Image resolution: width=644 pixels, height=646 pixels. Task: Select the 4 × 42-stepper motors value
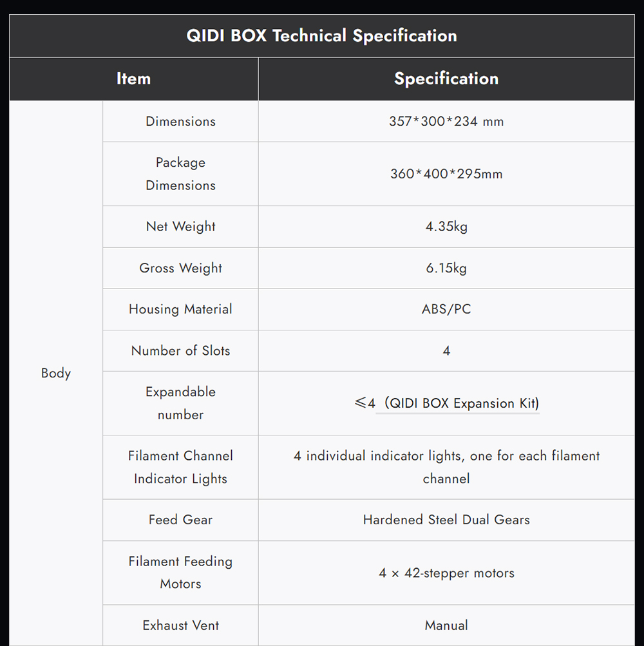coord(446,573)
